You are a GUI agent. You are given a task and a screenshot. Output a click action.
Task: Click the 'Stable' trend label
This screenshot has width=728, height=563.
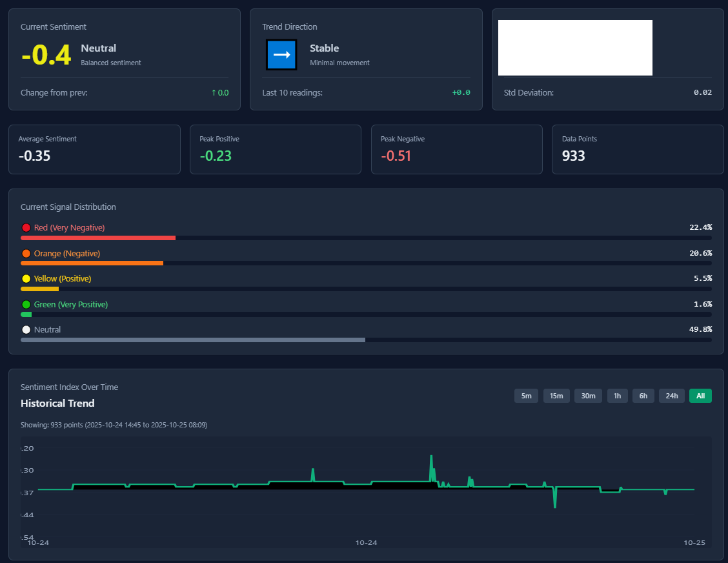(324, 48)
